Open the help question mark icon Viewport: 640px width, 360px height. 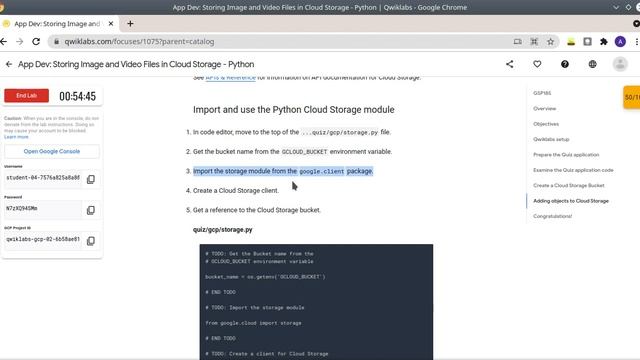pyautogui.click(x=565, y=64)
